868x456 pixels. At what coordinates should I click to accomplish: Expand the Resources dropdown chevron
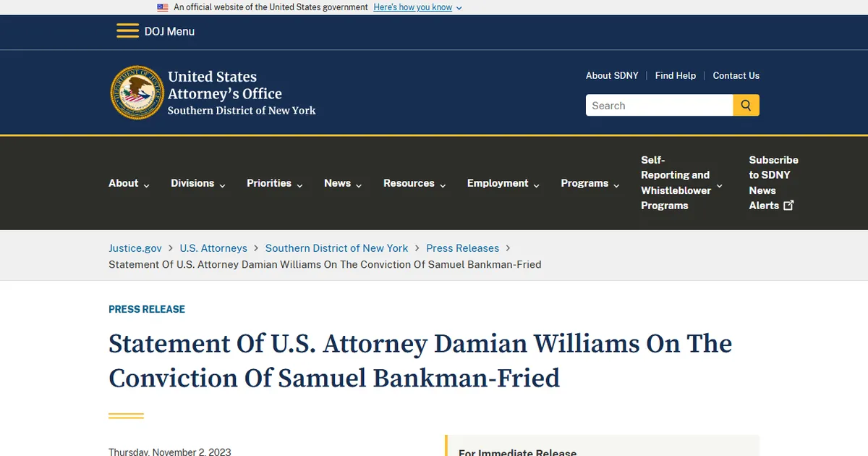click(x=443, y=185)
